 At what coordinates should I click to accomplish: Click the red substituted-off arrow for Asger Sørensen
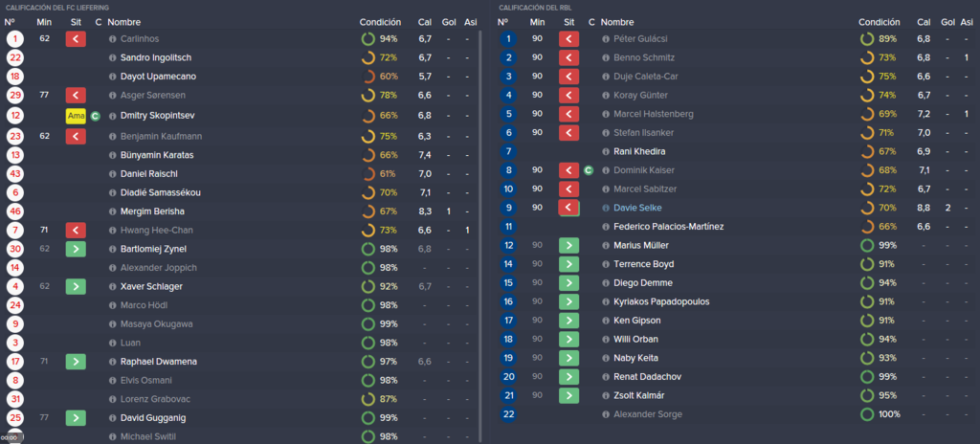(75, 95)
